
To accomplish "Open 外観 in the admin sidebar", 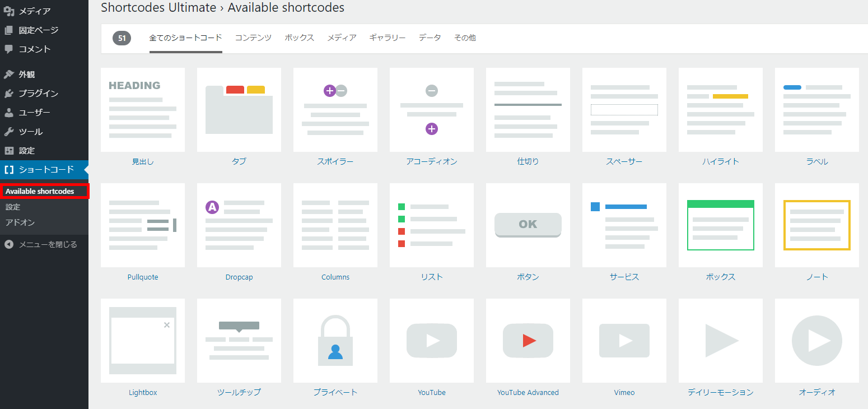I will pos(27,75).
